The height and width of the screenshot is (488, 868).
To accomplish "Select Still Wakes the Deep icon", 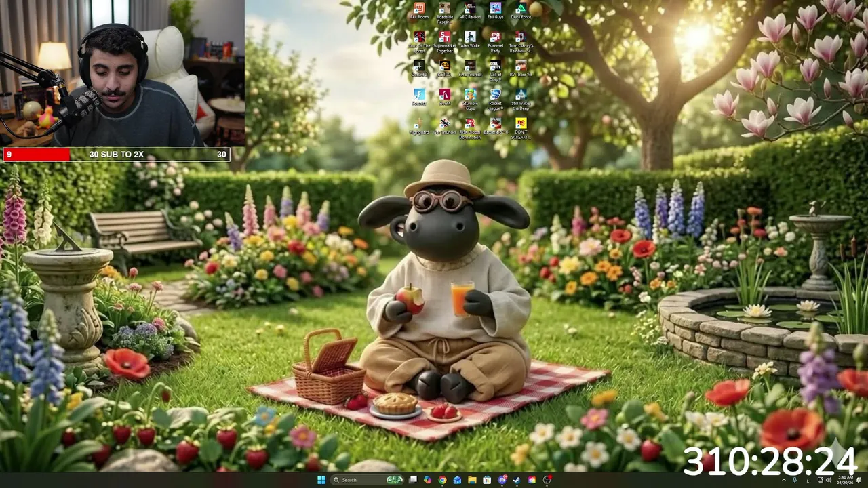I will 521,98.
